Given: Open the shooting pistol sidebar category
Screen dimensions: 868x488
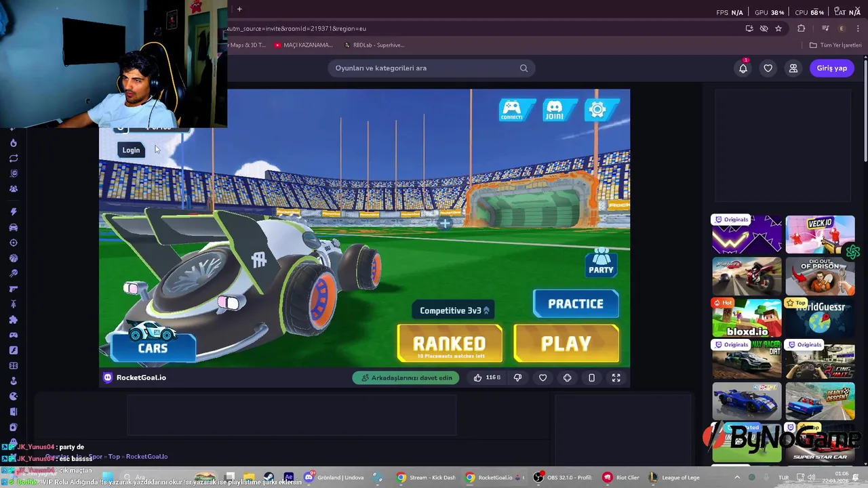Looking at the screenshot, I should tap(14, 289).
